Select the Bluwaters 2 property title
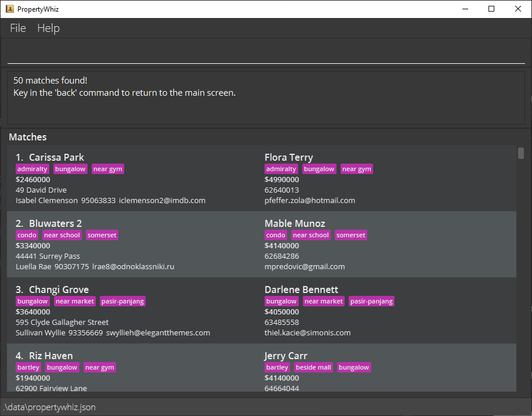The width and height of the screenshot is (532, 416). tap(55, 223)
